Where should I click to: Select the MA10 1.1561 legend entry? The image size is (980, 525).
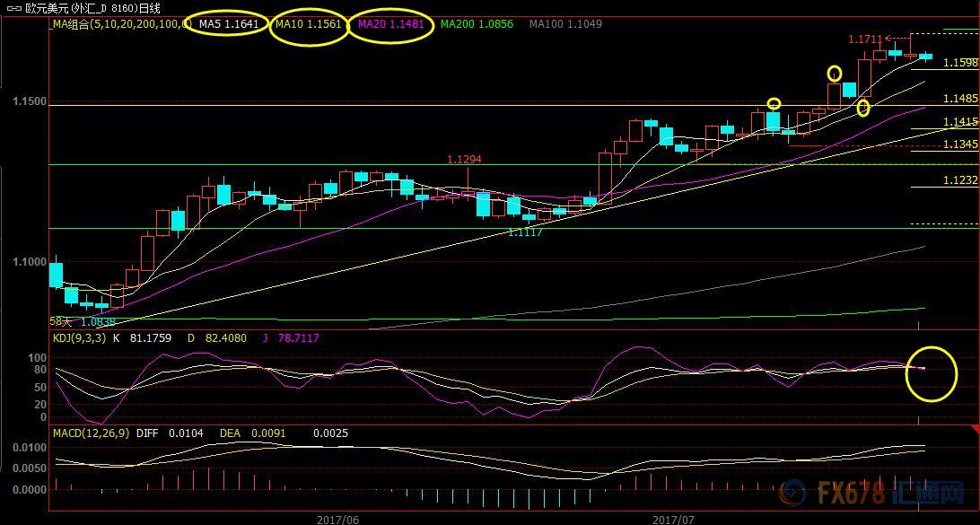click(308, 24)
